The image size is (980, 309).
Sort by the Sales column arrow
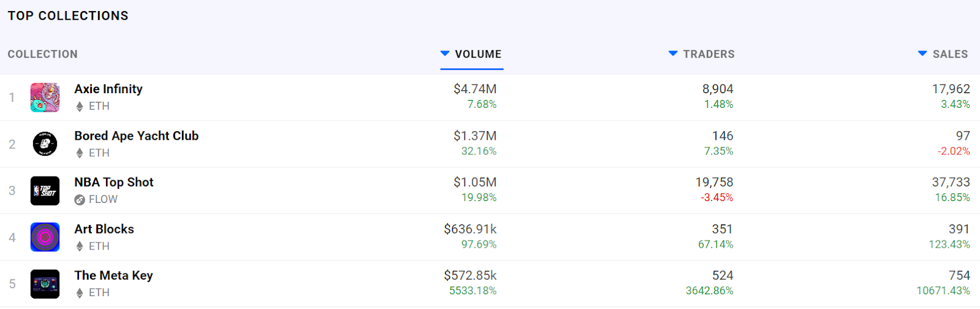point(922,54)
